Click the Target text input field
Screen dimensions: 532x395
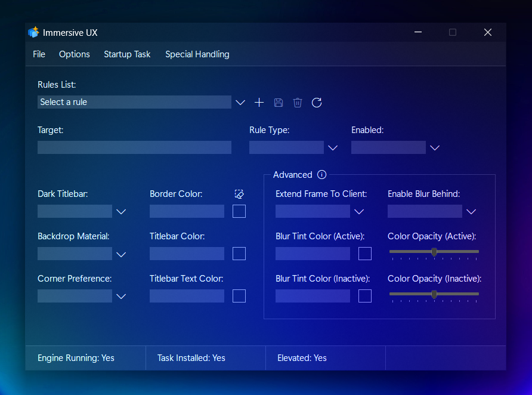coord(134,147)
